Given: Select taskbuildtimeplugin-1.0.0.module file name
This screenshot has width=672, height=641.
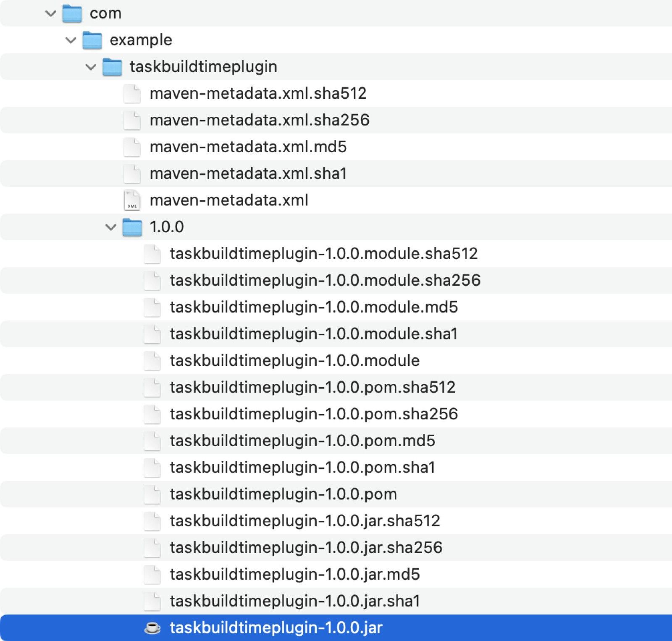Looking at the screenshot, I should tap(294, 361).
